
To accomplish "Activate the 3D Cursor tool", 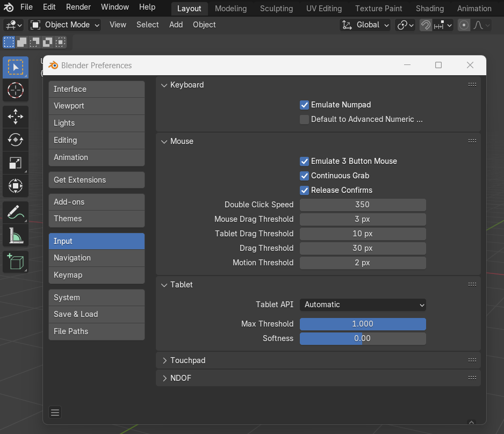I will pyautogui.click(x=16, y=90).
